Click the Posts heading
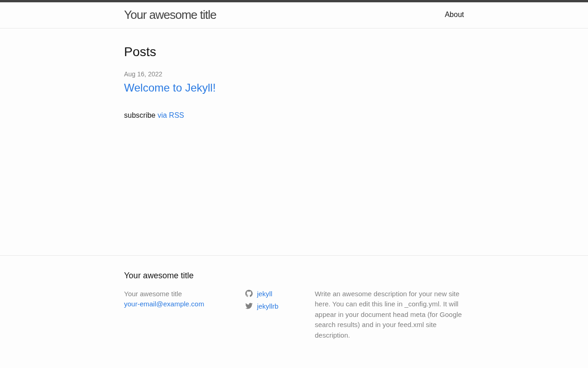588x368 pixels. click(140, 52)
